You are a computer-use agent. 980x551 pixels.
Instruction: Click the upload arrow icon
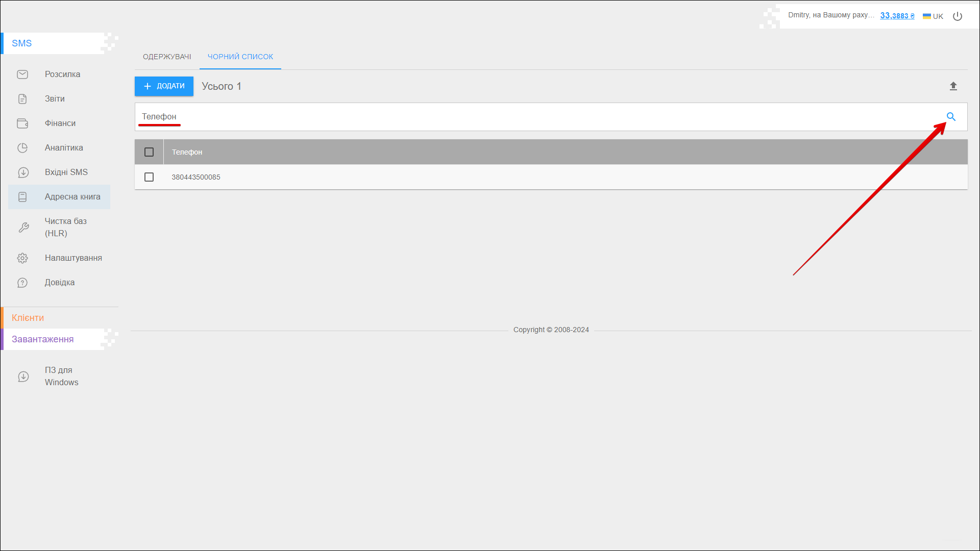coord(953,86)
